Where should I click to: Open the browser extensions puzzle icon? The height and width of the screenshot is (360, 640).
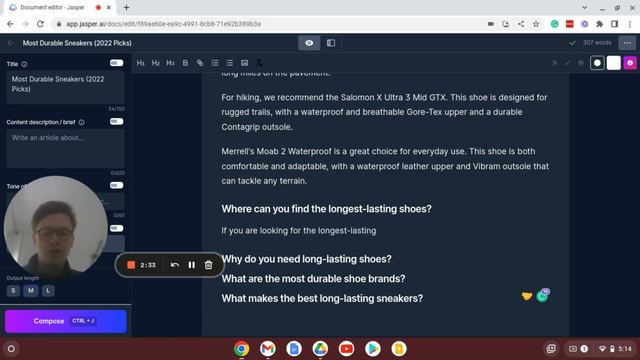pyautogui.click(x=600, y=24)
